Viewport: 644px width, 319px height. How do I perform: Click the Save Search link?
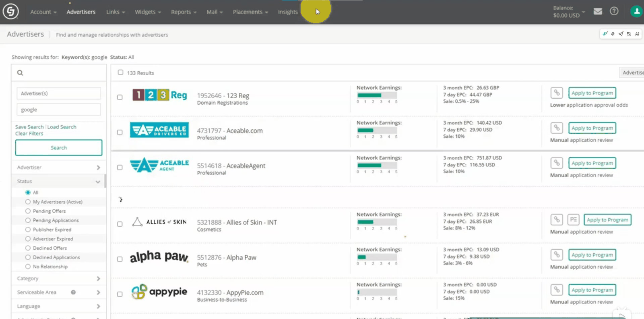29,127
